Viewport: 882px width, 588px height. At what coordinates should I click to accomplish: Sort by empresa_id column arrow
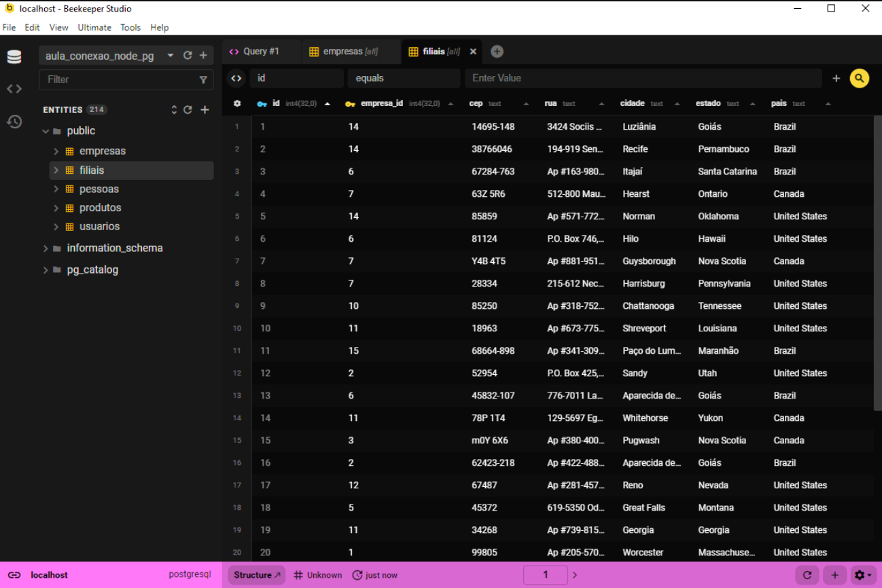pyautogui.click(x=451, y=104)
